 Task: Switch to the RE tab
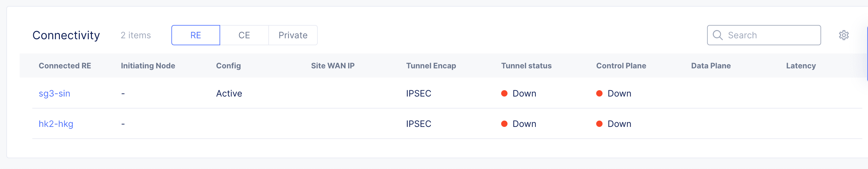(x=195, y=35)
